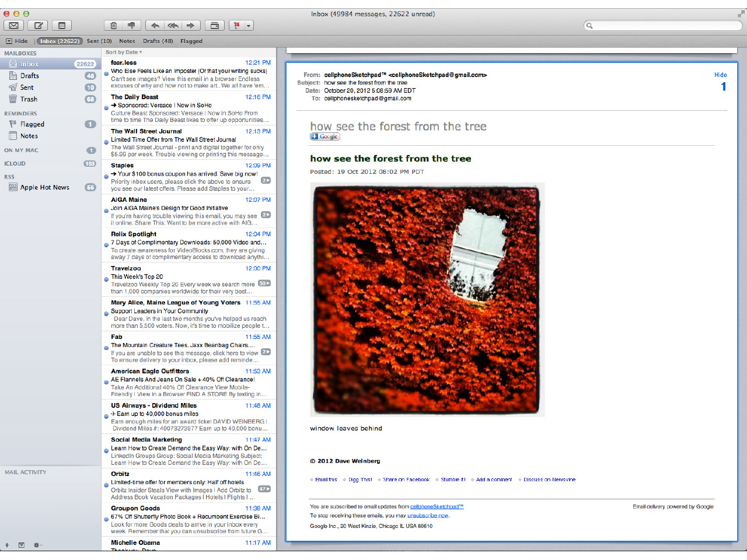
Task: Switch to Sent (10) in favorites bar
Action: [99, 41]
